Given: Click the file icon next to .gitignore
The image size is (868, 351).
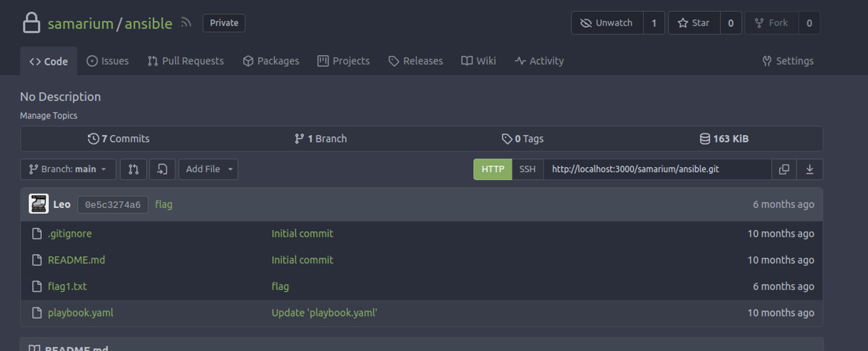Looking at the screenshot, I should click(37, 233).
